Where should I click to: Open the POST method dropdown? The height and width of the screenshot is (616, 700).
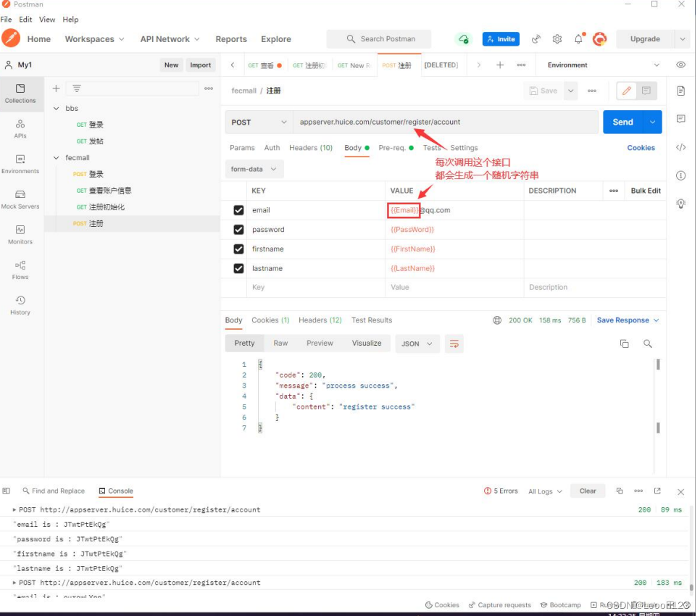tap(259, 122)
